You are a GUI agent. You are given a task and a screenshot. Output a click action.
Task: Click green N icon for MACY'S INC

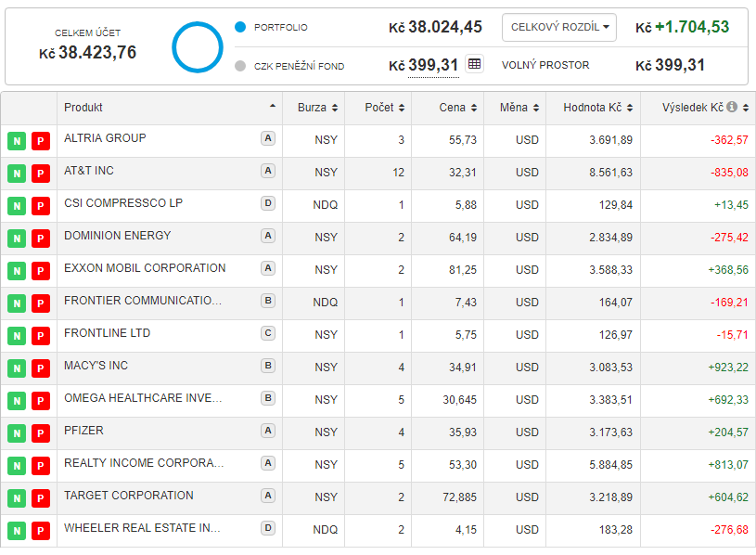click(x=17, y=368)
